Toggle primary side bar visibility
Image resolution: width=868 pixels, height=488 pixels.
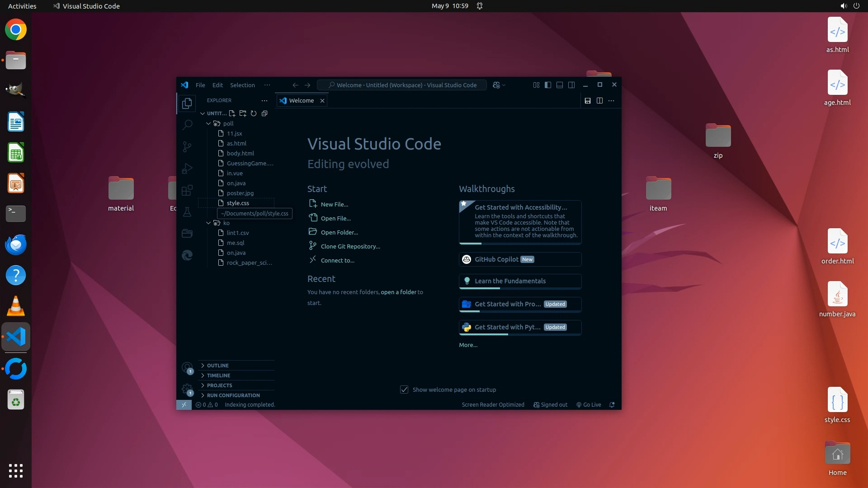pyautogui.click(x=548, y=85)
